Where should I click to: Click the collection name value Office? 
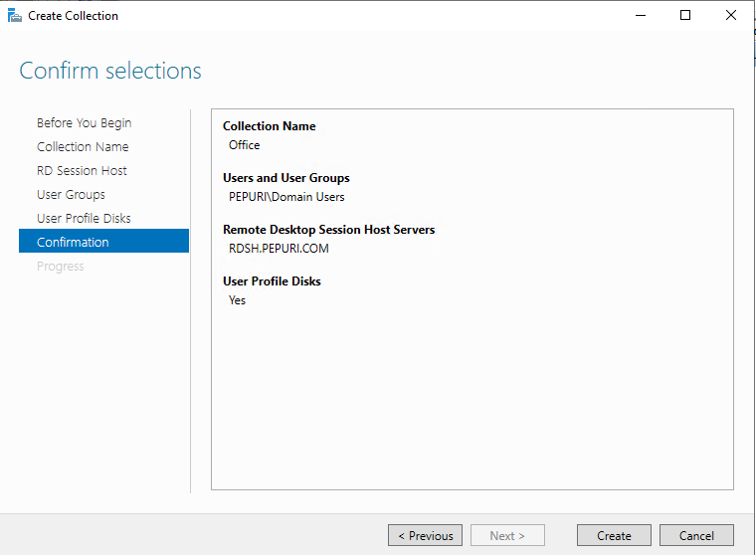tap(244, 145)
